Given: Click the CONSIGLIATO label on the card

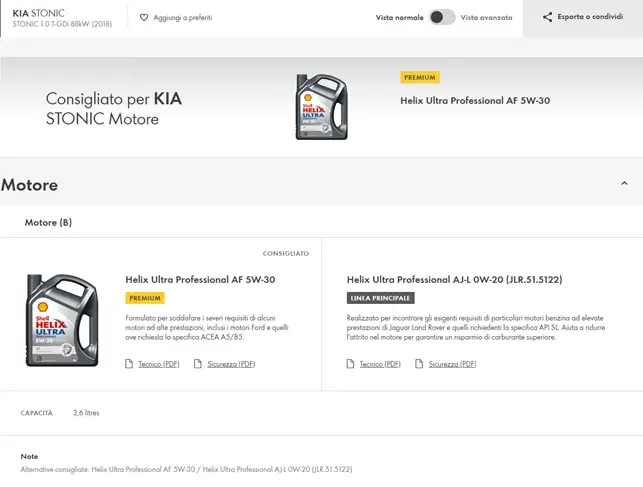Looking at the screenshot, I should click(286, 254).
